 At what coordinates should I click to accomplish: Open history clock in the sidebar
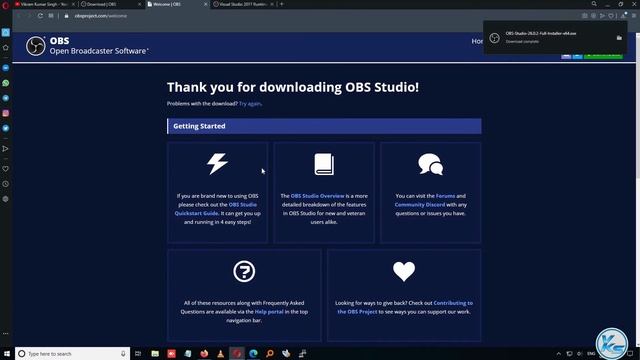click(x=6, y=184)
